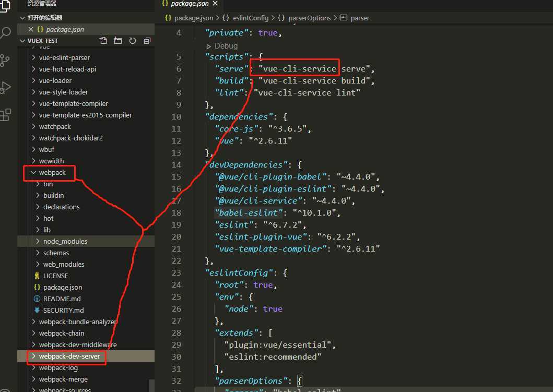Click the "core-js" dependency name
Viewport: 553px width, 392px height.
tap(237, 129)
